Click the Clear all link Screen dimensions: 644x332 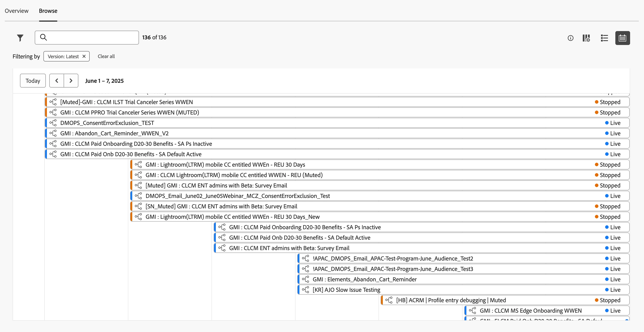coord(106,56)
